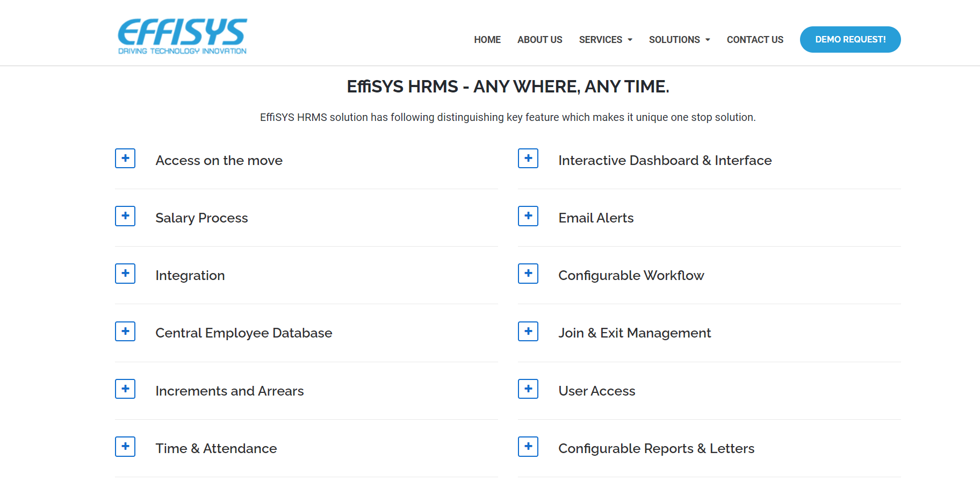980x488 pixels.
Task: Expand Access on the move plus icon
Action: click(125, 159)
